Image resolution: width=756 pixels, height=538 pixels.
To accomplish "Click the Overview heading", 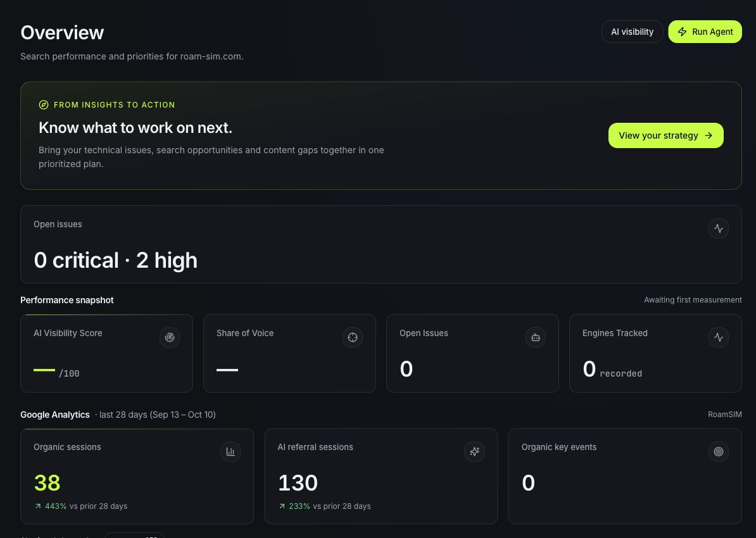I will (62, 32).
